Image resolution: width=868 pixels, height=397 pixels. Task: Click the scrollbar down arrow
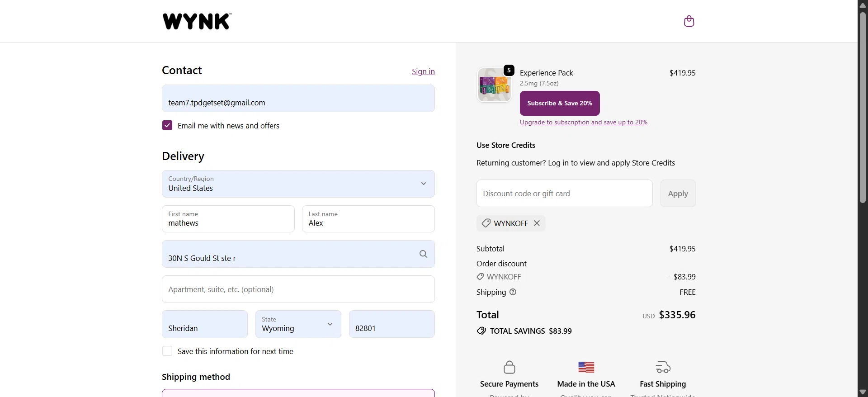(x=863, y=392)
